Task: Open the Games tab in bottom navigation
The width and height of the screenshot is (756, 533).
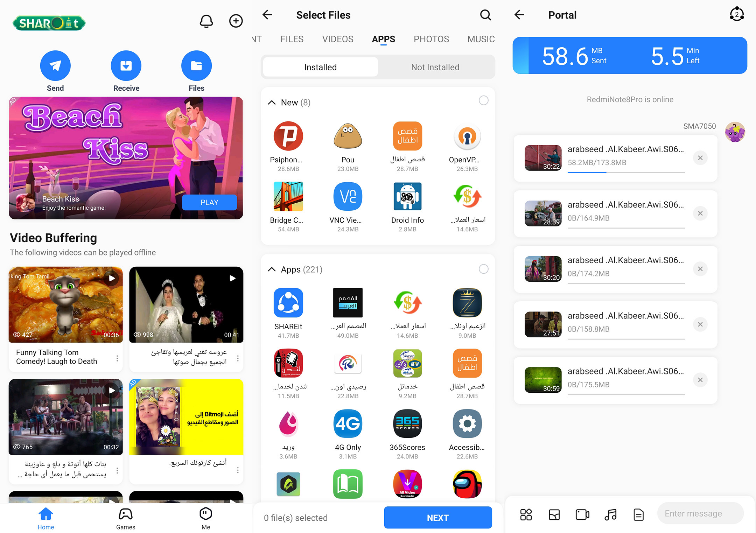Action: 126,518
